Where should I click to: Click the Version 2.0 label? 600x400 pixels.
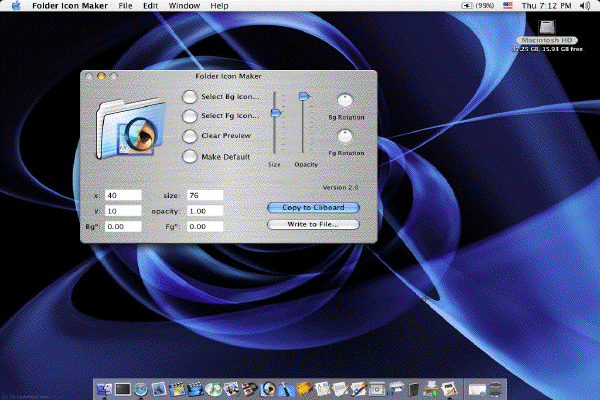pyautogui.click(x=340, y=187)
